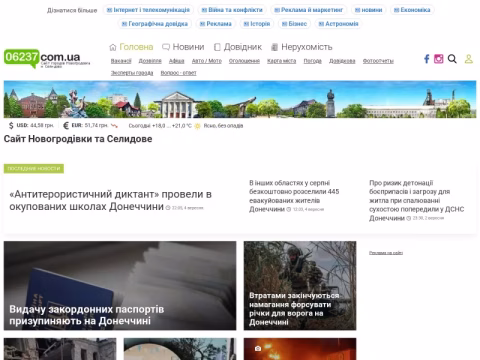Click the Дізнатися більше label

coord(72,10)
